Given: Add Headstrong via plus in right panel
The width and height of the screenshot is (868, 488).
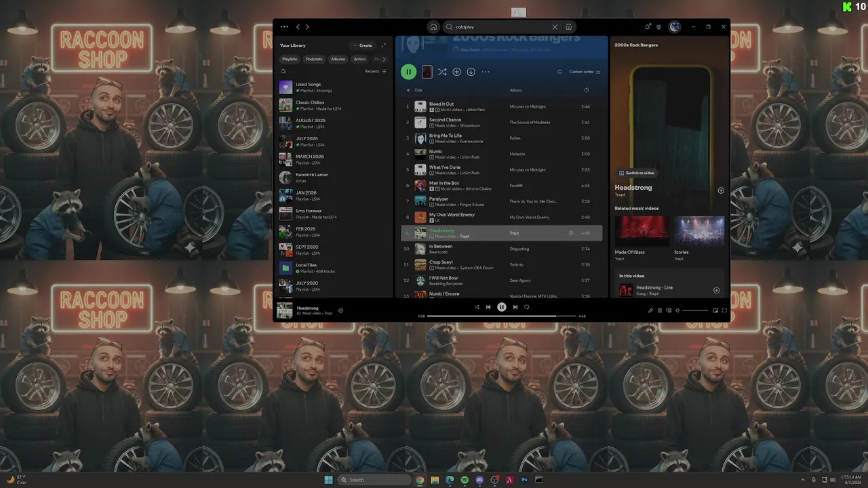Looking at the screenshot, I should 721,190.
